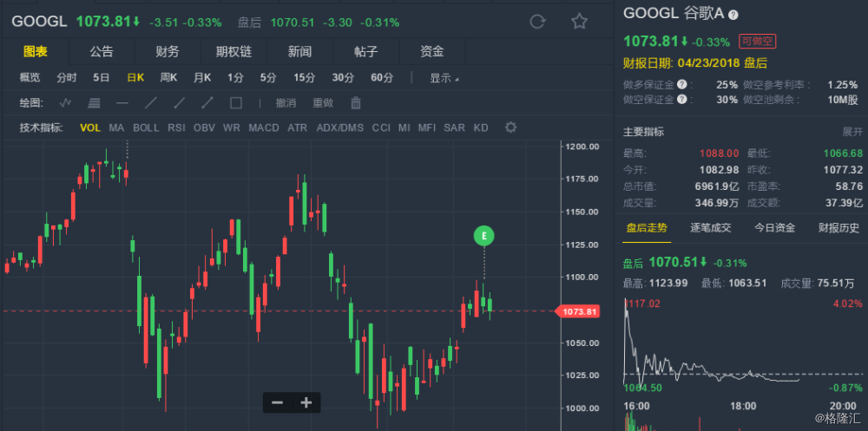Switch to the 图表 tab
The width and height of the screenshot is (868, 431).
point(36,51)
